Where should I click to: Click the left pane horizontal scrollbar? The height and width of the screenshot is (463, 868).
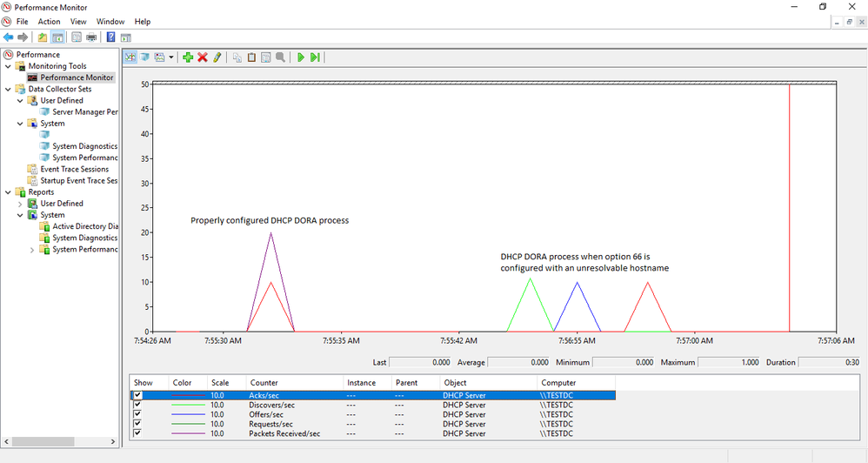60,441
